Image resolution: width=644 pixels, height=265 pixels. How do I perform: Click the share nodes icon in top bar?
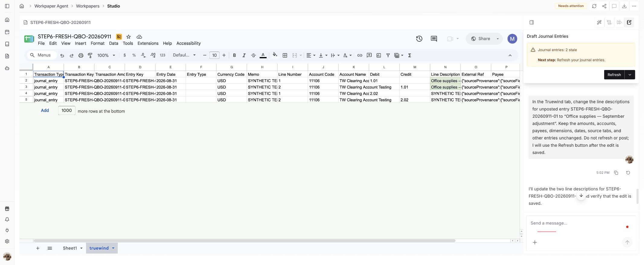(604, 6)
